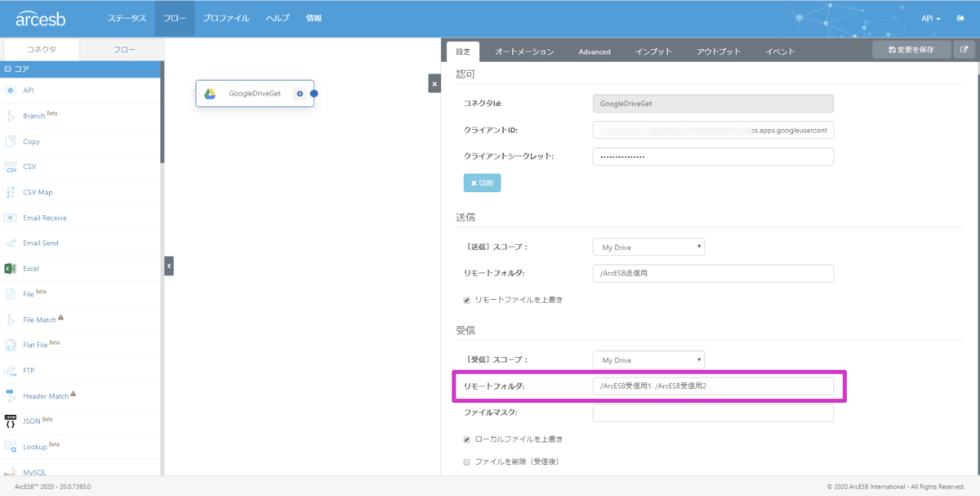
Task: Click the GoogleDriveGet output connection dot
Action: pos(314,93)
